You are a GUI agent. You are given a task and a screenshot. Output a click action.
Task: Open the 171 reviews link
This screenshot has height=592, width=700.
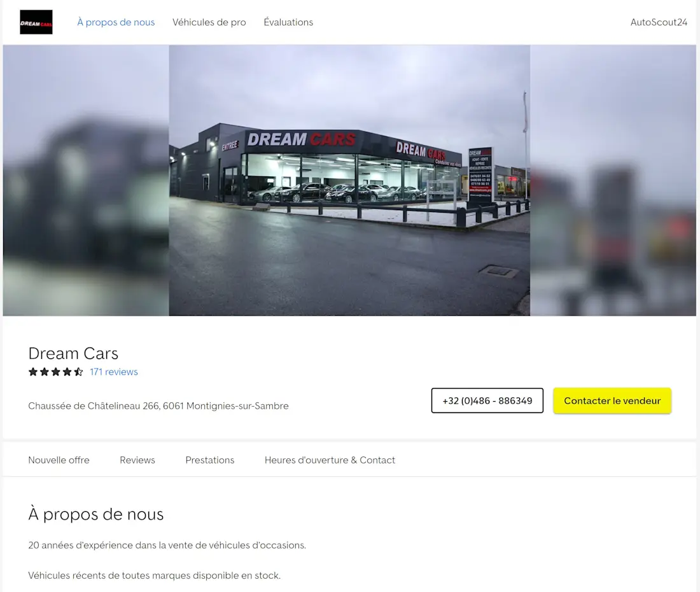[114, 372]
